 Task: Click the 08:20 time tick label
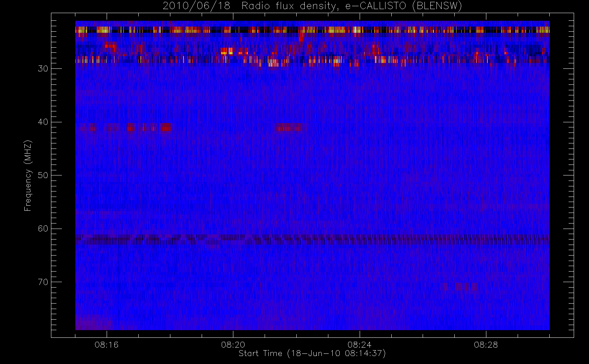[233, 345]
